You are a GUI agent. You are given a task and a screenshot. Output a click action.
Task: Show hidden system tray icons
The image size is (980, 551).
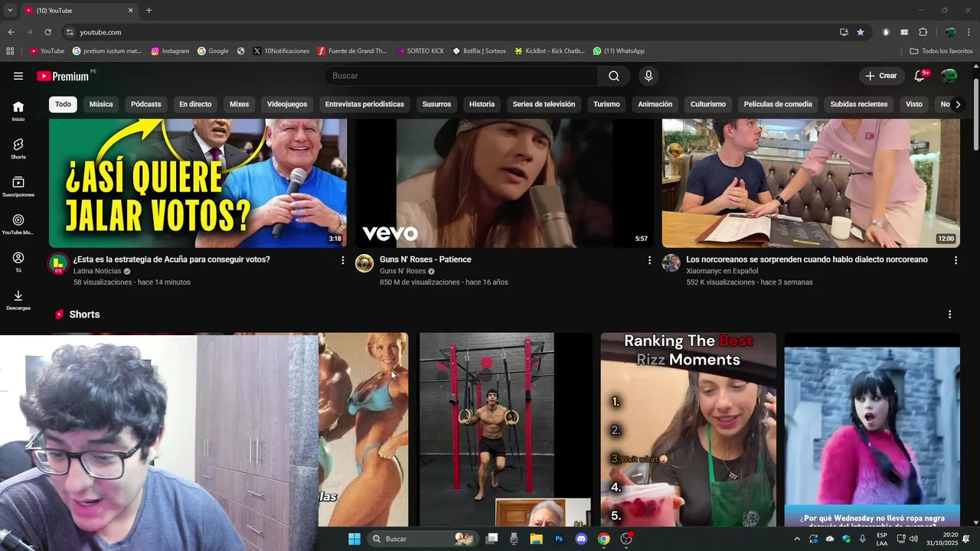797,539
